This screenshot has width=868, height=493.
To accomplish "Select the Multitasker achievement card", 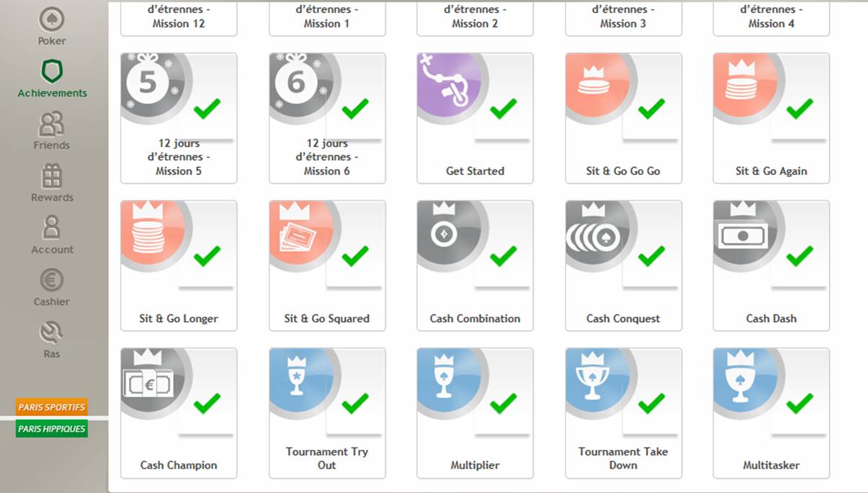I will tap(771, 413).
